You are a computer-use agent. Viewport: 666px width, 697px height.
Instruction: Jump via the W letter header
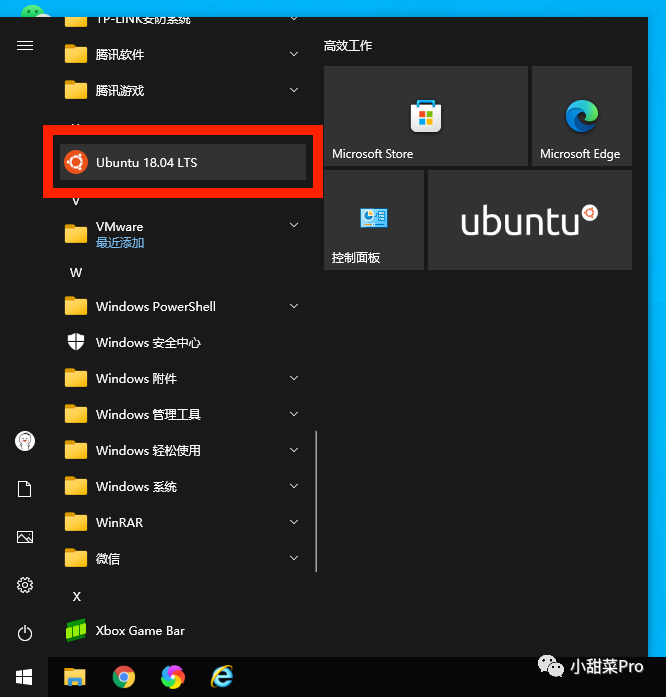tap(76, 272)
